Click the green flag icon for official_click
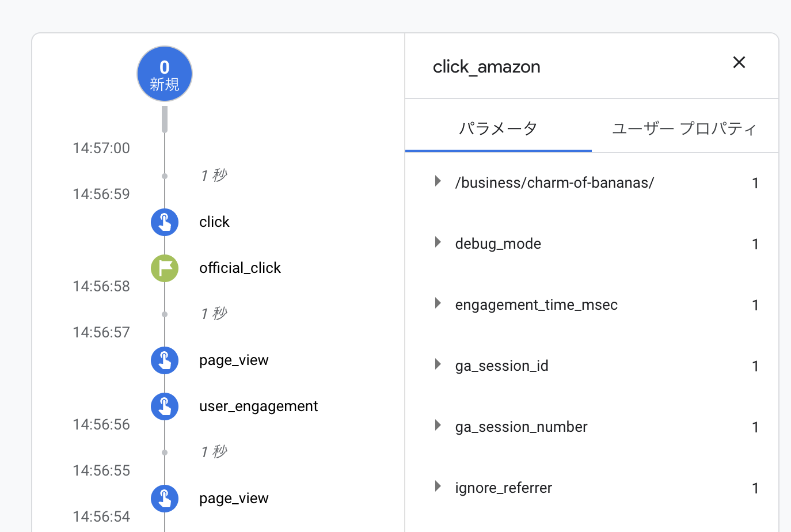Screen dimensions: 791x532 (165, 268)
